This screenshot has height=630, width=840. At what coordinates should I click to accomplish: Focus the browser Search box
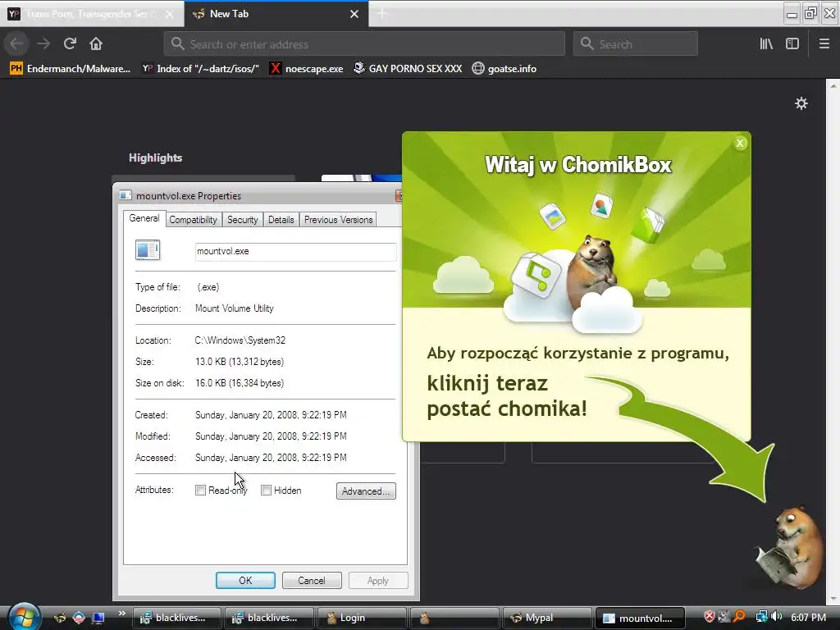click(x=636, y=44)
